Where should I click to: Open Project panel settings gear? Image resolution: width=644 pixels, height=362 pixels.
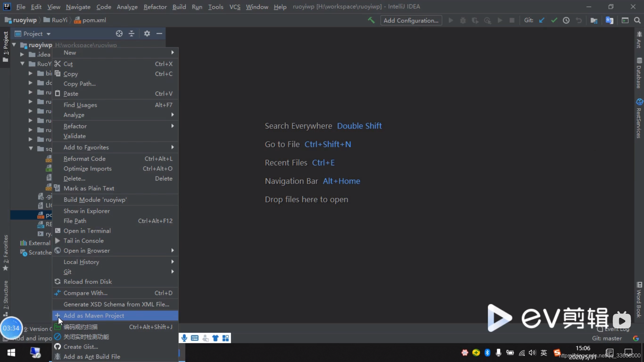[147, 34]
